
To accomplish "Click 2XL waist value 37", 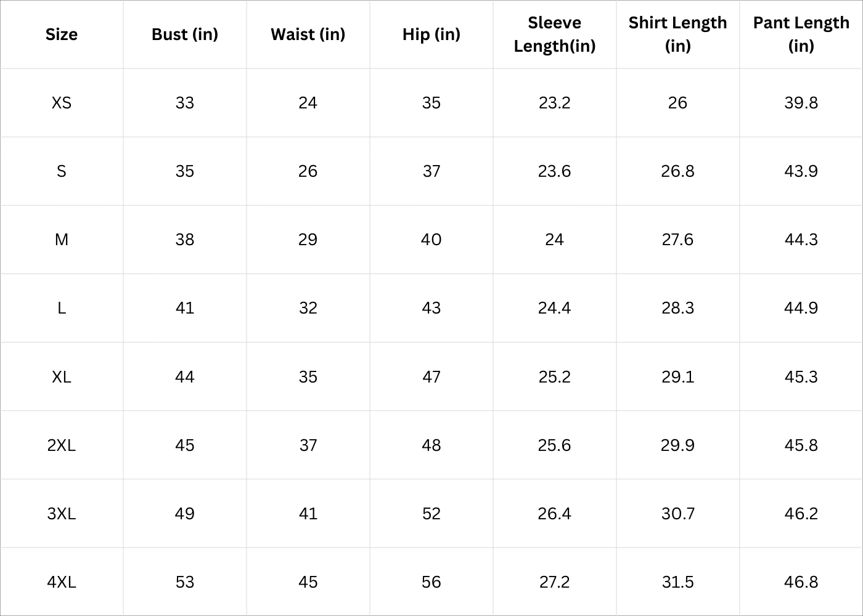I will click(308, 445).
